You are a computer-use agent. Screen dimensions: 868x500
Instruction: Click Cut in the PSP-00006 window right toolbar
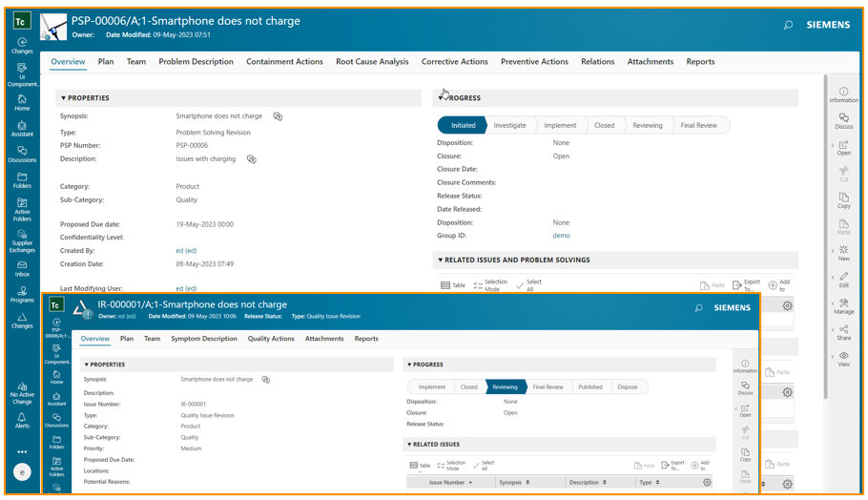(843, 174)
